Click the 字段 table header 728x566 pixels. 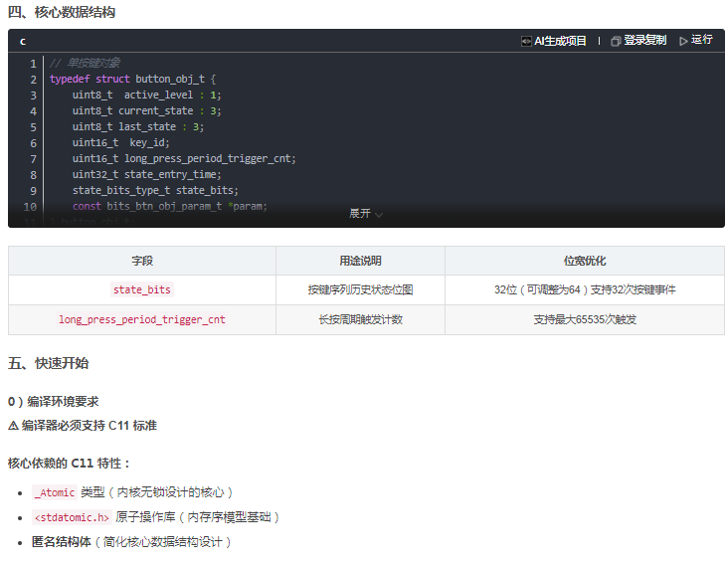pyautogui.click(x=142, y=261)
